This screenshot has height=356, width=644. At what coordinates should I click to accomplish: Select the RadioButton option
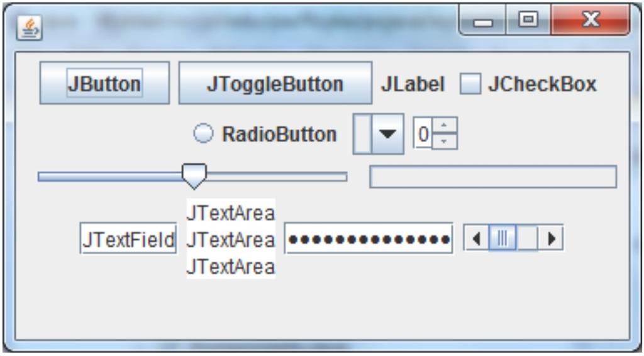pos(203,134)
